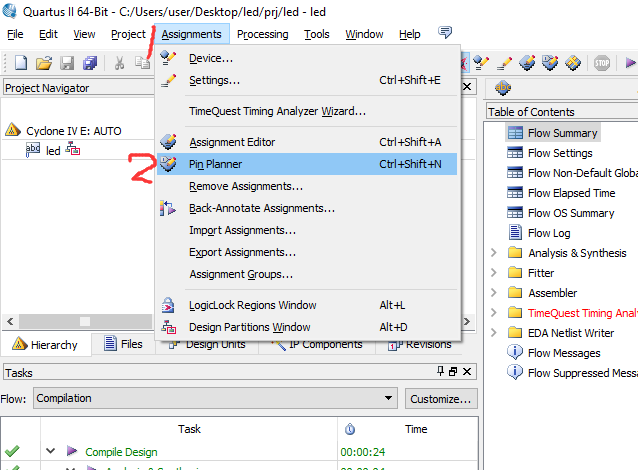The width and height of the screenshot is (638, 470).
Task: Click the New File toolbar icon
Action: click(21, 63)
